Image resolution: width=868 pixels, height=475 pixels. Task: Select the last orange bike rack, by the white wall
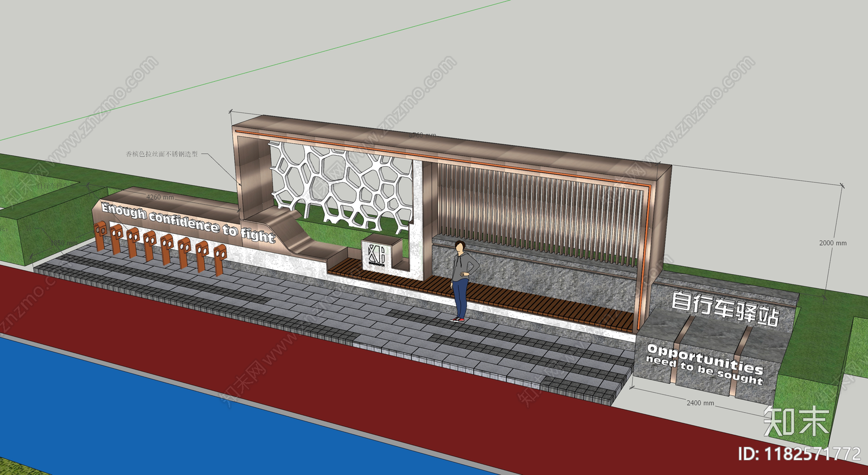pos(219,259)
